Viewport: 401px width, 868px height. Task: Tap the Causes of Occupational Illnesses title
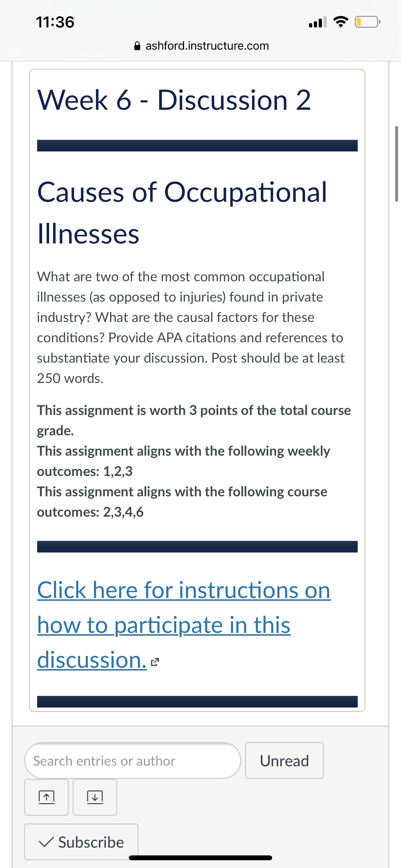(182, 212)
